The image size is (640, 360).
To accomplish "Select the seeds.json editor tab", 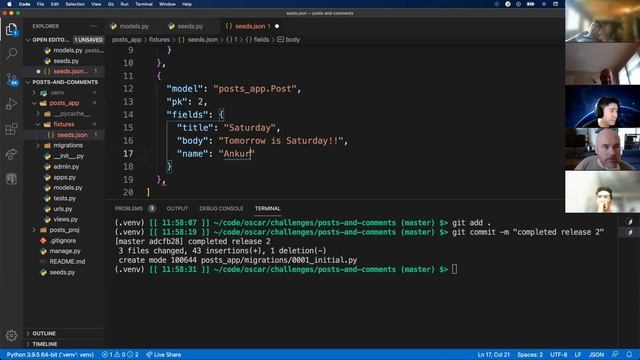I will [250, 26].
